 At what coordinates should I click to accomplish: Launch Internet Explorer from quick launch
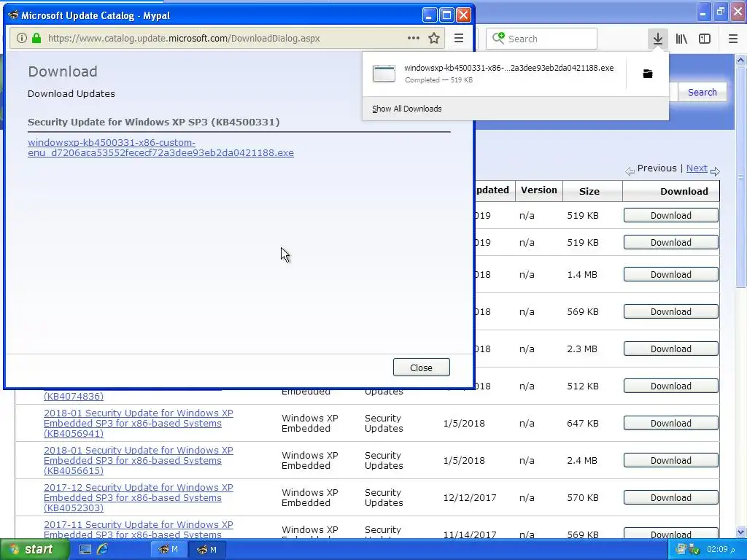tap(102, 550)
